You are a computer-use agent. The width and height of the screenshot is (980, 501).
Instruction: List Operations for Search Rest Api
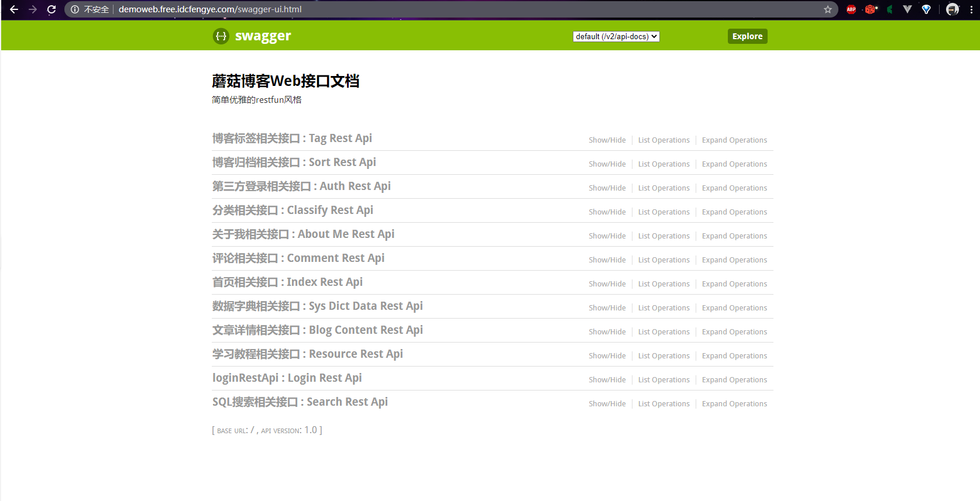663,404
